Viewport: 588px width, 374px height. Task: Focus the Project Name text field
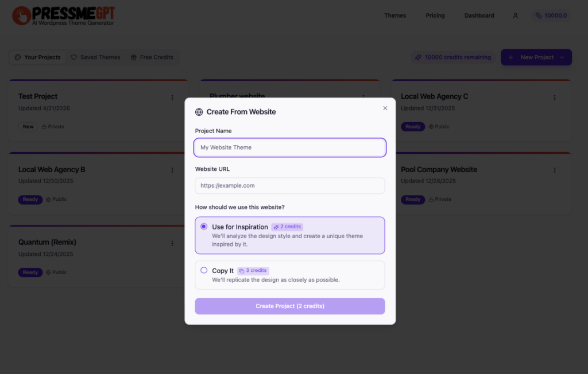point(290,147)
